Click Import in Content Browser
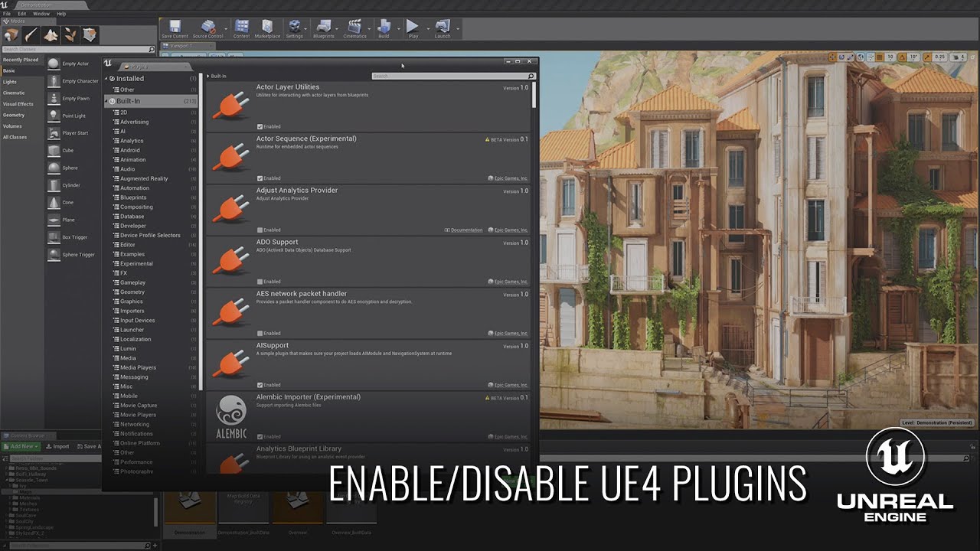The height and width of the screenshot is (551, 980). pos(57,446)
